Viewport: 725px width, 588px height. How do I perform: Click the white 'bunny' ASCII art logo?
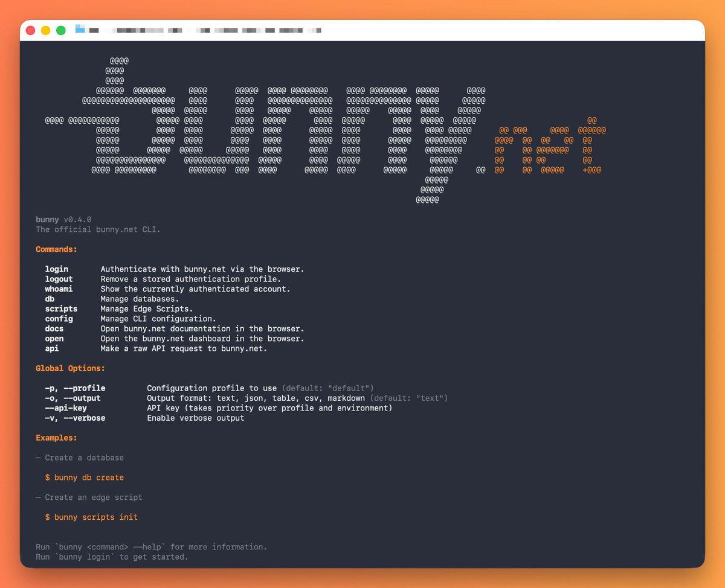[266, 130]
